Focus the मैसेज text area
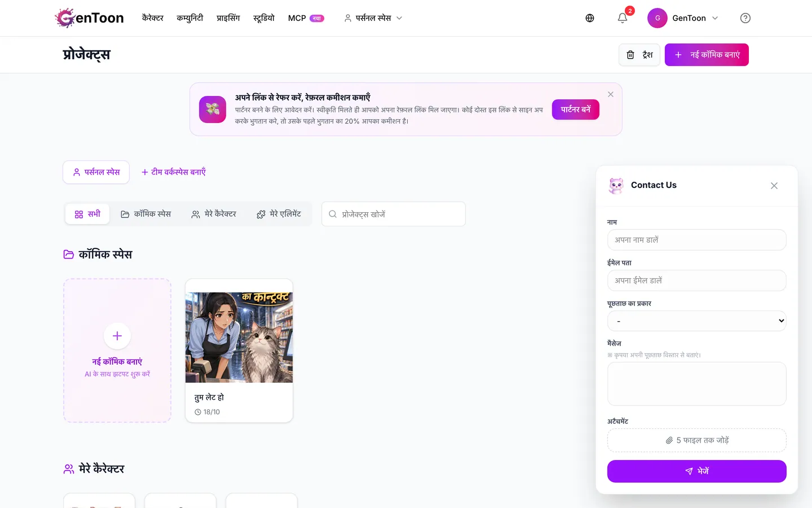 pos(697,384)
